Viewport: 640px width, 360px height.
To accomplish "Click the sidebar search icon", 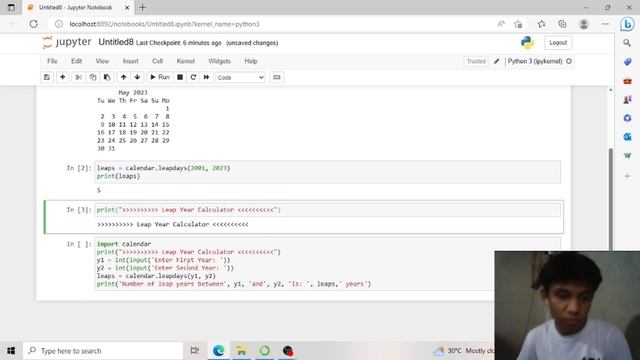I will (627, 43).
